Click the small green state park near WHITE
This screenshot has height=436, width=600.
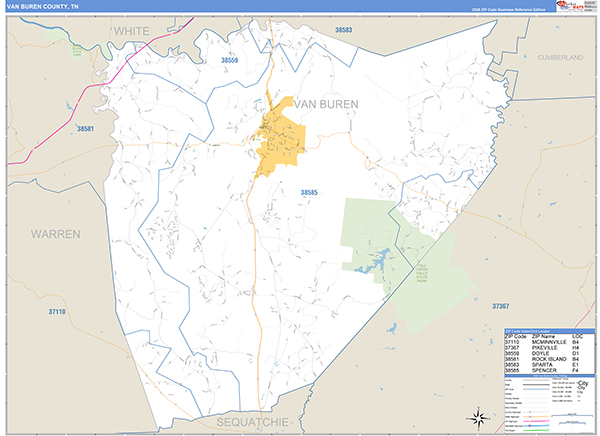coord(77,52)
